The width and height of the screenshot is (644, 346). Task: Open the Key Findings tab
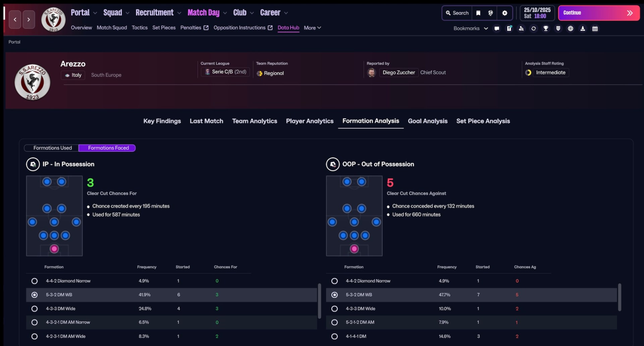click(x=162, y=121)
